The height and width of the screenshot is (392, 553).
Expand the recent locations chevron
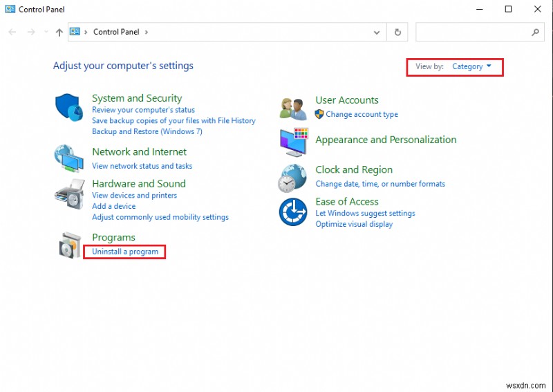pos(46,32)
